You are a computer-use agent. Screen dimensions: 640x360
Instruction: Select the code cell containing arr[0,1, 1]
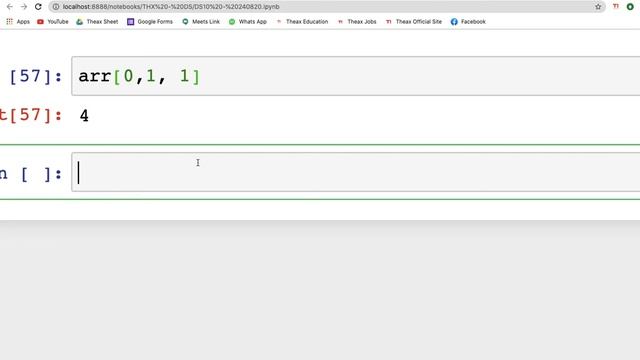[356, 76]
